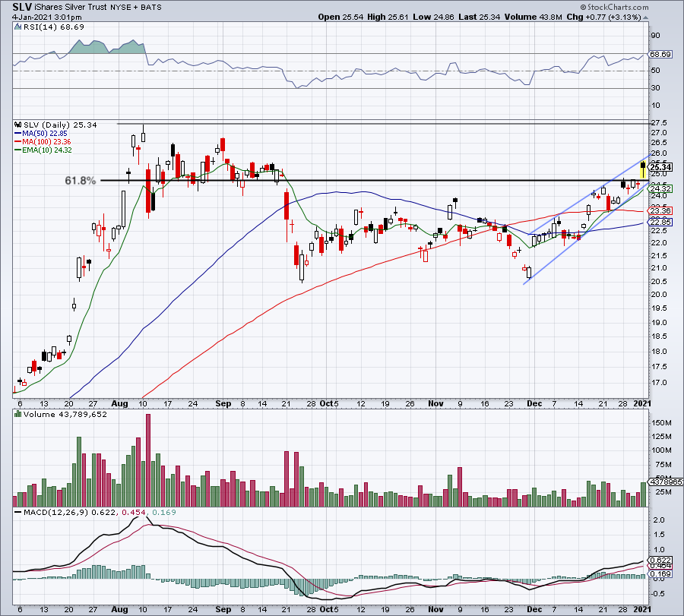The width and height of the screenshot is (684, 616).
Task: Click the 2021 label on price date axis
Action: (641, 403)
